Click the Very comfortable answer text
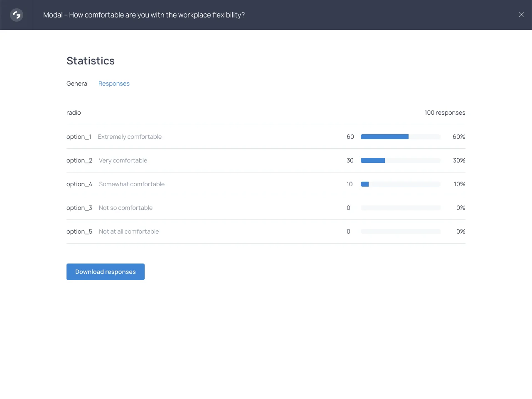Image resolution: width=532 pixels, height=399 pixels. coord(123,160)
